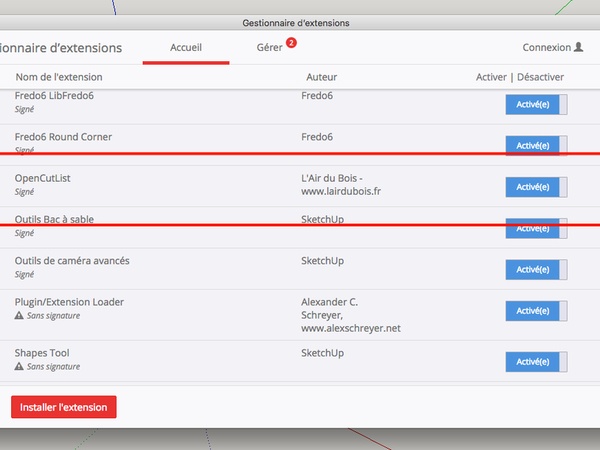
Task: Select the Shapes Tool extension name
Action: pyautogui.click(x=42, y=353)
